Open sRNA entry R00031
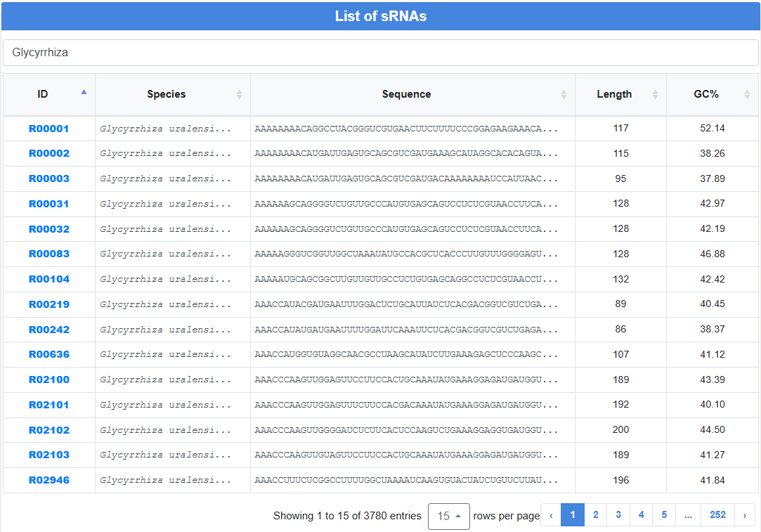 (x=49, y=204)
